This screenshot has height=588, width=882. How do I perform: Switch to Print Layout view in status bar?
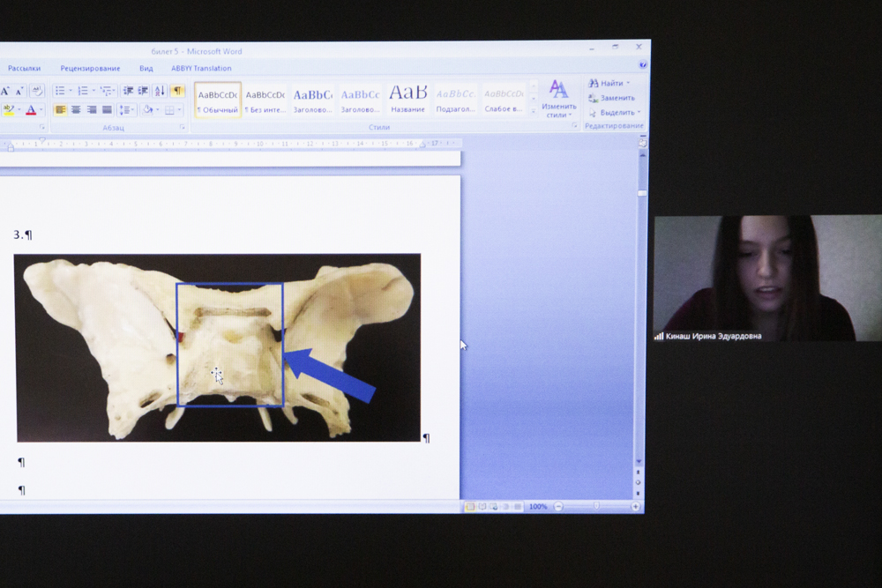[x=470, y=507]
